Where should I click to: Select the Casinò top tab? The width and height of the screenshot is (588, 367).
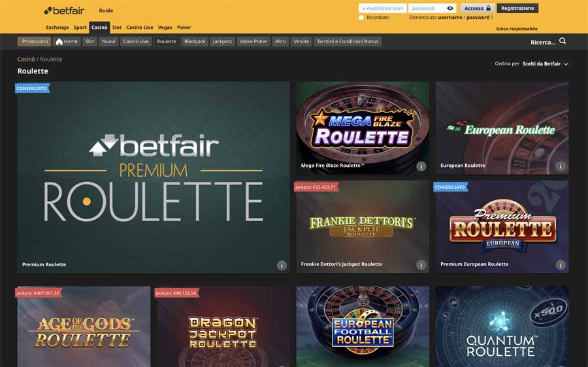(99, 27)
